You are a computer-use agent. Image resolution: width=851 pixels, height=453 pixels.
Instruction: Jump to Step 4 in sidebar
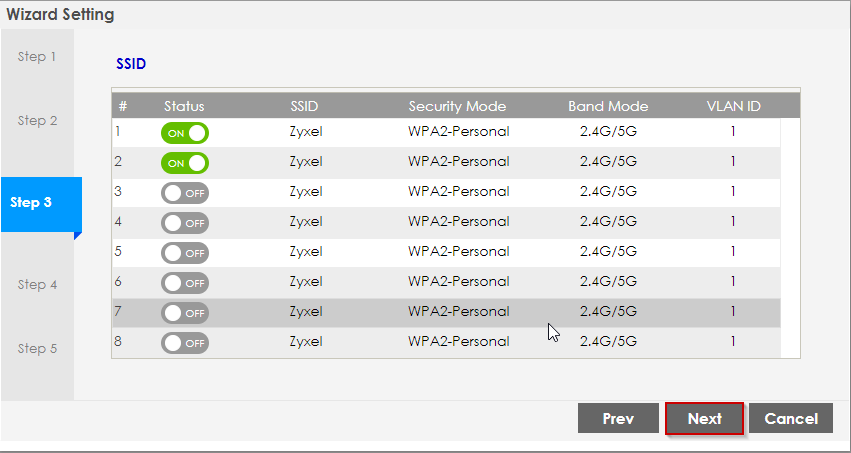[x=37, y=285]
